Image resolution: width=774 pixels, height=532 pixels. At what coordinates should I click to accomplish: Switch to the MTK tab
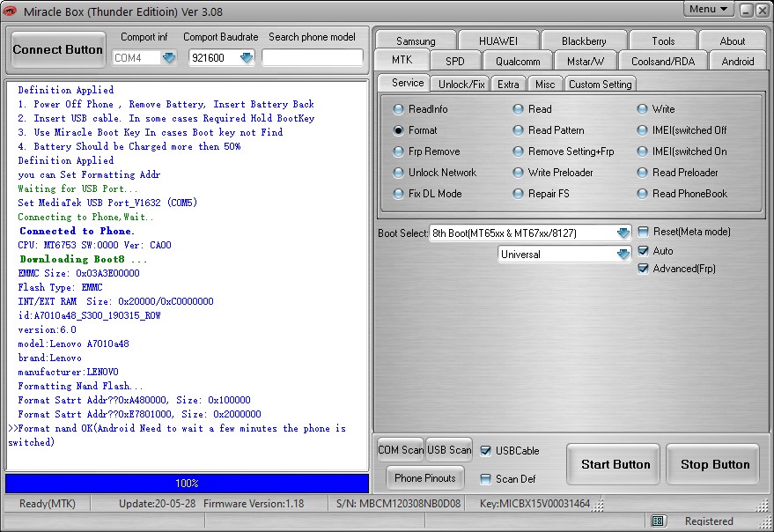[402, 60]
